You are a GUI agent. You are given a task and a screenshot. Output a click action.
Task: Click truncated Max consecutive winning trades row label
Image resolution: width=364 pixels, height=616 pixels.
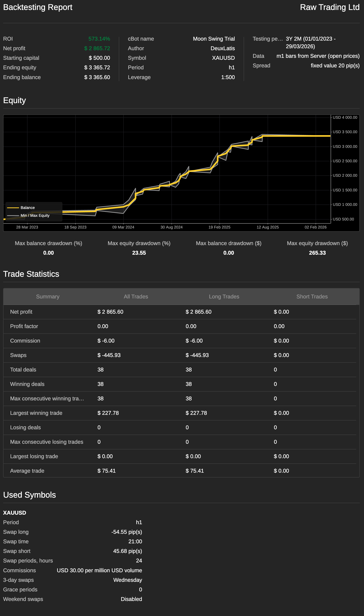click(x=47, y=398)
